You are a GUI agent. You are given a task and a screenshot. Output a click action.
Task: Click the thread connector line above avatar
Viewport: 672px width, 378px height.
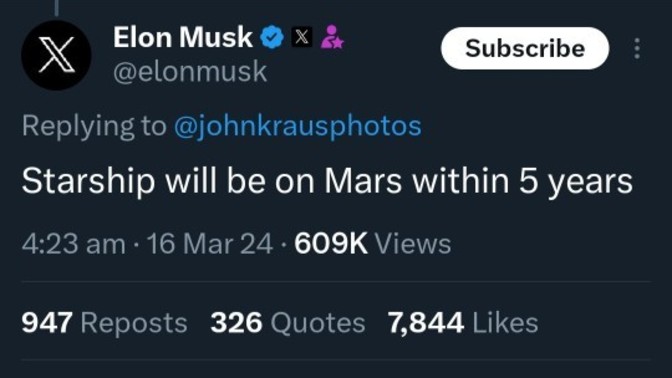[57, 7]
